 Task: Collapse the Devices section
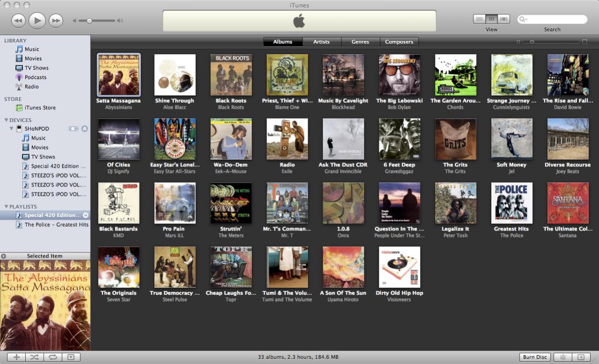pyautogui.click(x=6, y=120)
